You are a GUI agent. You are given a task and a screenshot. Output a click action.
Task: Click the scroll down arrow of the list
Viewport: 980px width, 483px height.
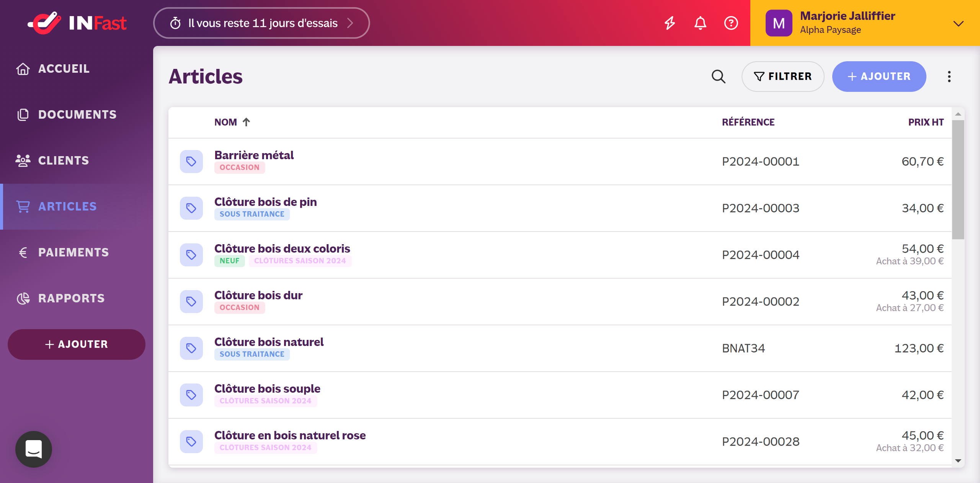click(x=958, y=461)
